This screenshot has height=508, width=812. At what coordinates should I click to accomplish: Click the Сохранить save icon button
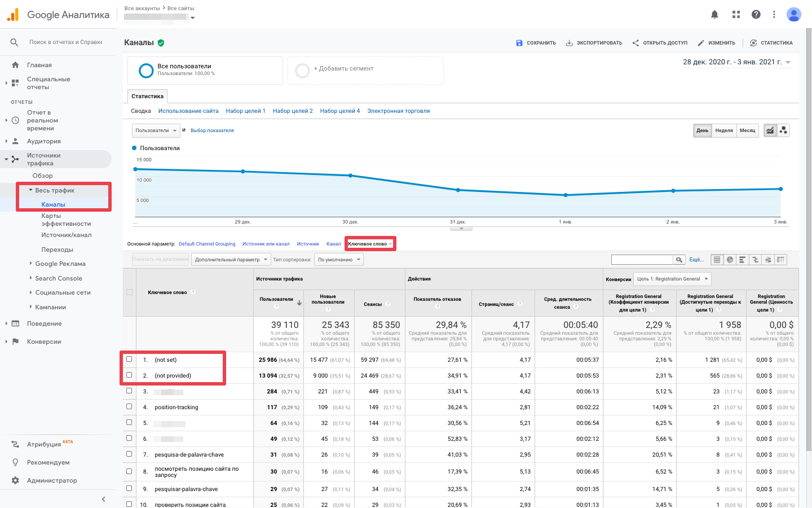click(x=536, y=43)
